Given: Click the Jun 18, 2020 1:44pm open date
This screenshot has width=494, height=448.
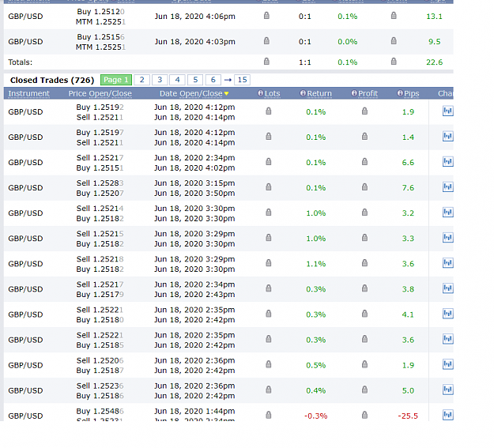Looking at the screenshot, I should [x=194, y=411].
